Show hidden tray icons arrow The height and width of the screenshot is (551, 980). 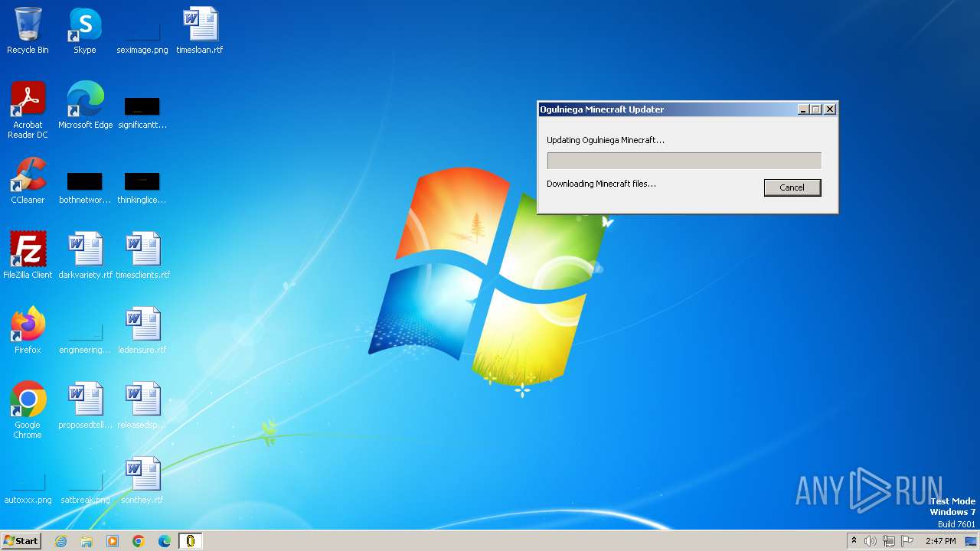click(x=854, y=541)
